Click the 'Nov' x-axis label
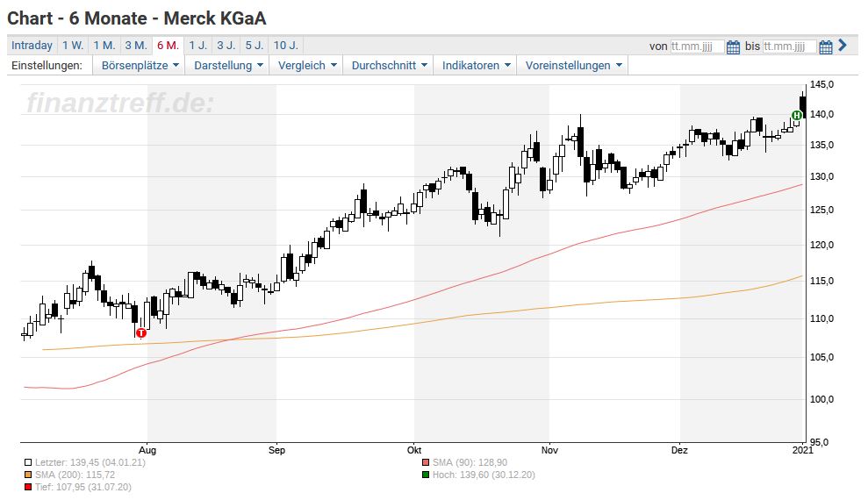Image resolution: width=868 pixels, height=500 pixels. coord(549,450)
